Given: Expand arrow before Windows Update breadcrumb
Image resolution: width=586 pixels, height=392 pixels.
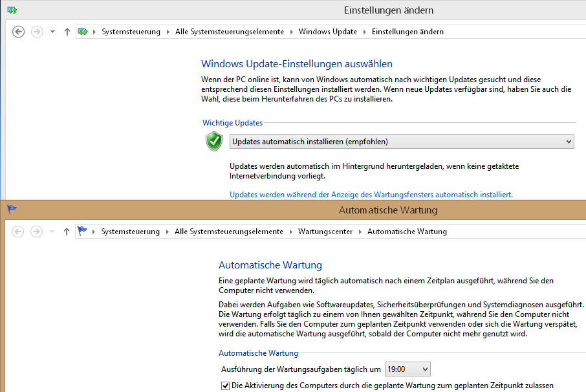Looking at the screenshot, I should pos(292,32).
